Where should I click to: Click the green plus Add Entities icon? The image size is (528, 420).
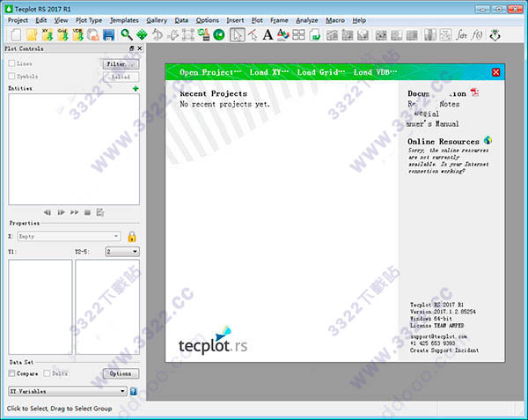pyautogui.click(x=136, y=88)
